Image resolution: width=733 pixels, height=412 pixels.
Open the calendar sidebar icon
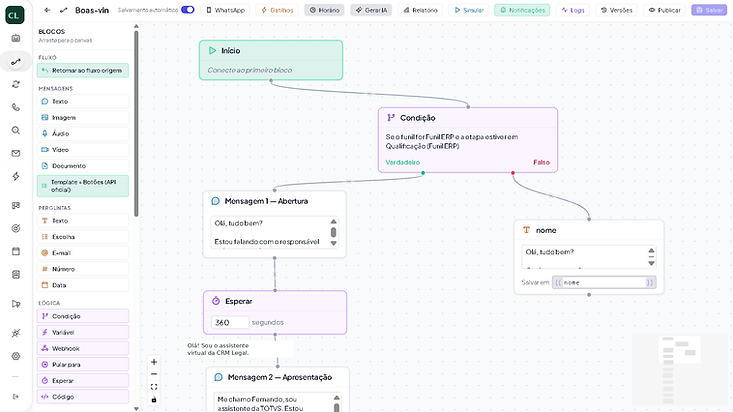coord(16,251)
